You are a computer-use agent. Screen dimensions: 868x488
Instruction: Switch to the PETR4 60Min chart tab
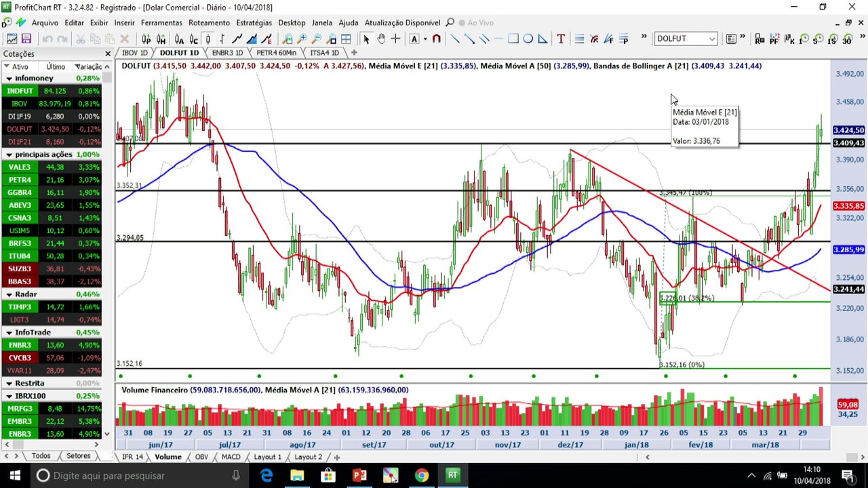(x=276, y=52)
